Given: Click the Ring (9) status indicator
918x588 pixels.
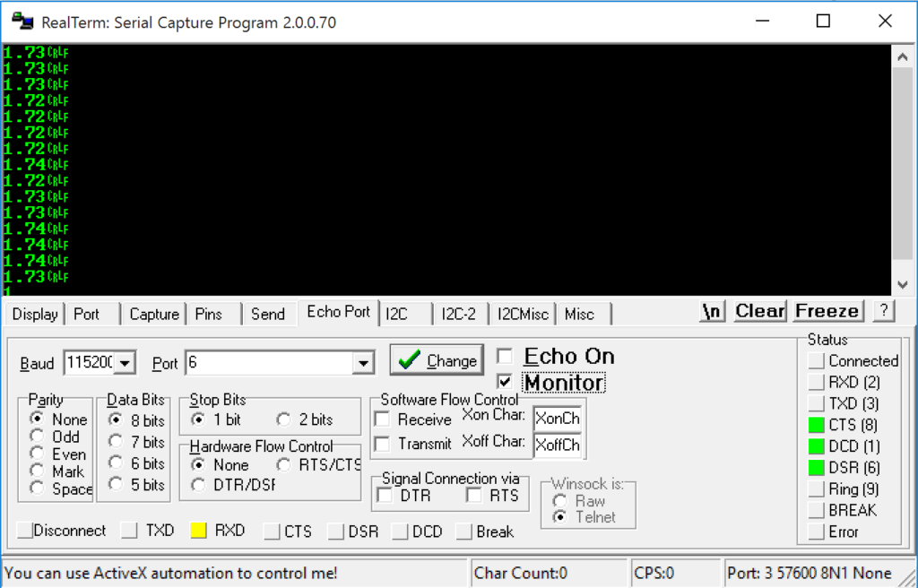Looking at the screenshot, I should pos(817,489).
